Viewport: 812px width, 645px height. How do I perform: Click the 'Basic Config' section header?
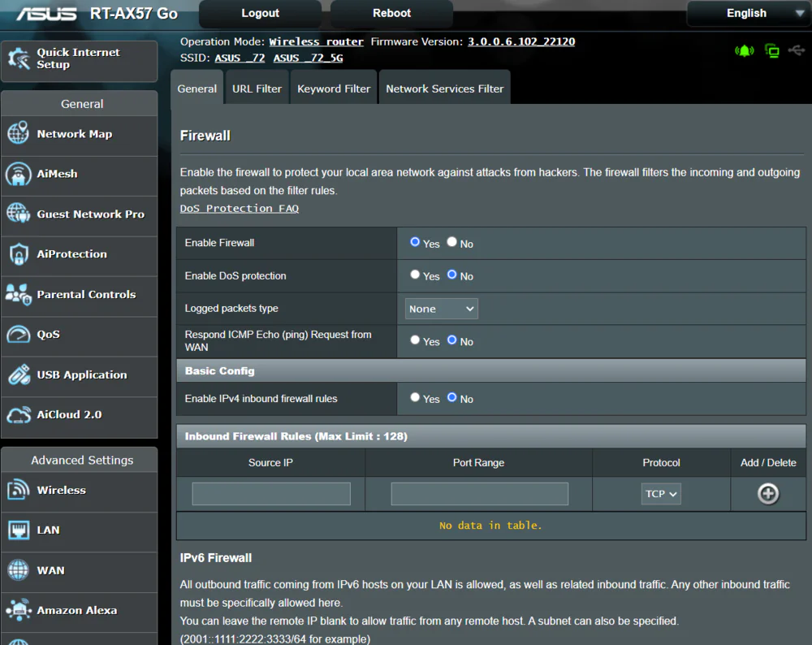point(491,371)
